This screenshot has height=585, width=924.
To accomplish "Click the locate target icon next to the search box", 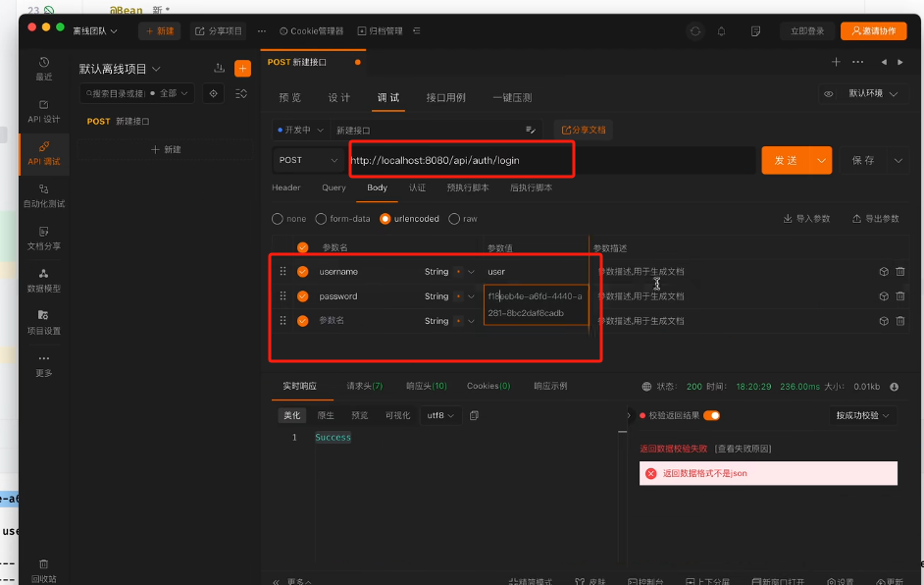I will coord(213,93).
